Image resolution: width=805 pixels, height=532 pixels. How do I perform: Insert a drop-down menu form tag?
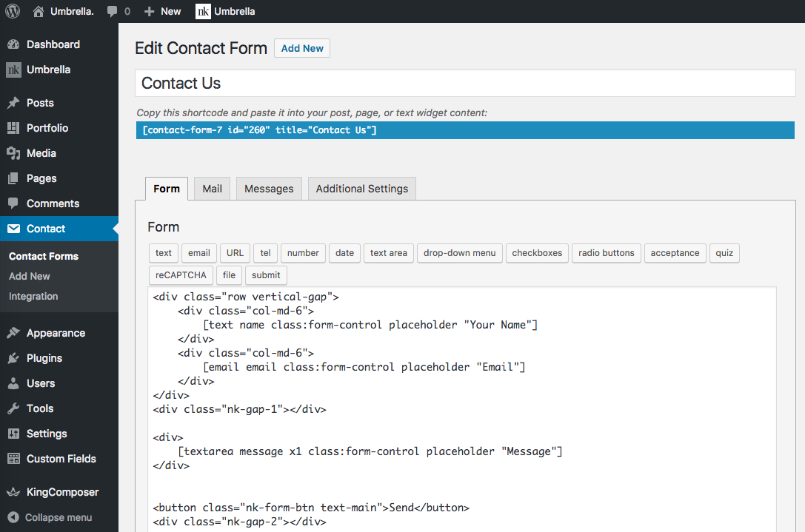pyautogui.click(x=459, y=253)
